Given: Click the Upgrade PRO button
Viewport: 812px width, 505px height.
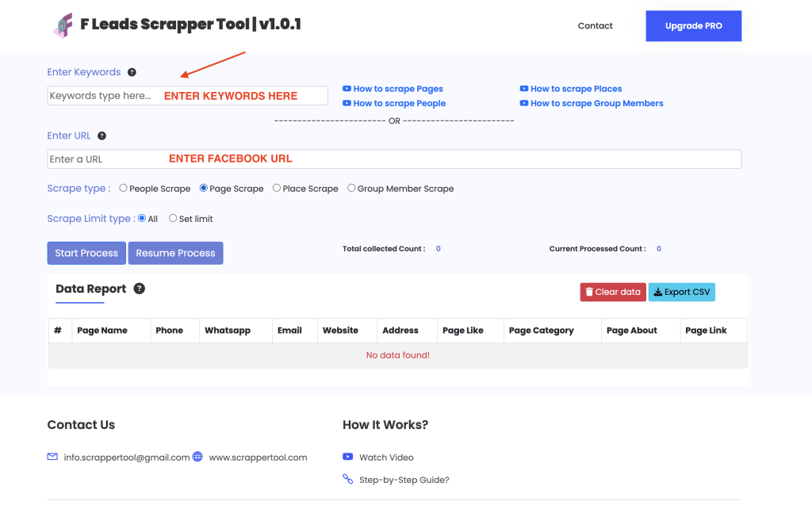Looking at the screenshot, I should point(693,25).
